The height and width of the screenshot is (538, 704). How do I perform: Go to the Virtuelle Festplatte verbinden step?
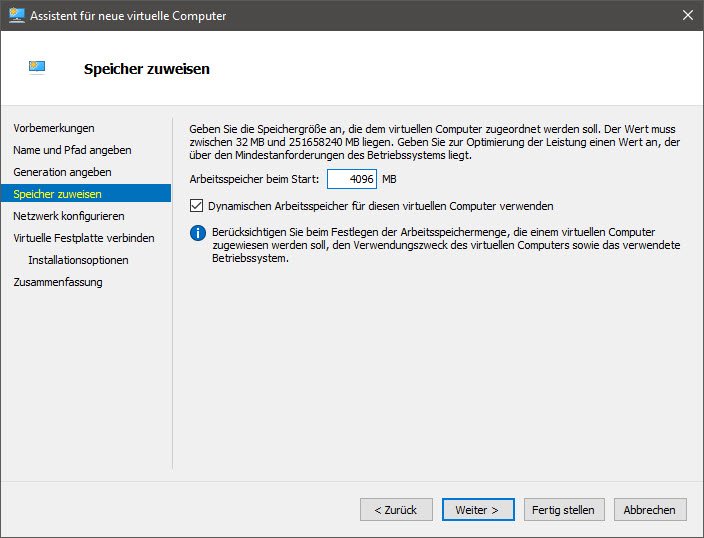tap(84, 238)
